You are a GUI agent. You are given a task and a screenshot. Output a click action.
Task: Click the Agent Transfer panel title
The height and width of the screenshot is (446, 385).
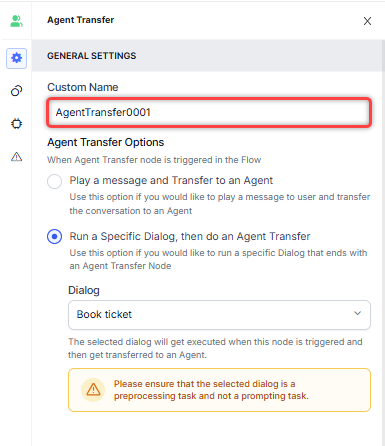pos(81,20)
